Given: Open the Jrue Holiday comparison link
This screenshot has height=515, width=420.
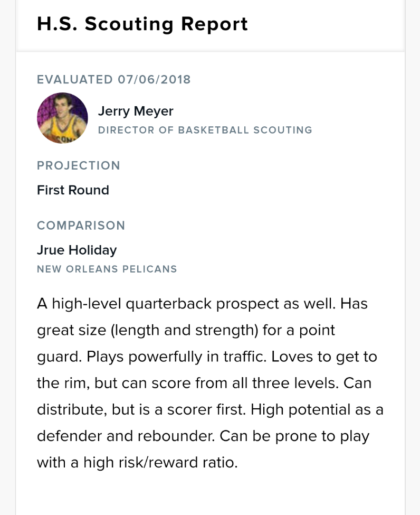Looking at the screenshot, I should 77,250.
